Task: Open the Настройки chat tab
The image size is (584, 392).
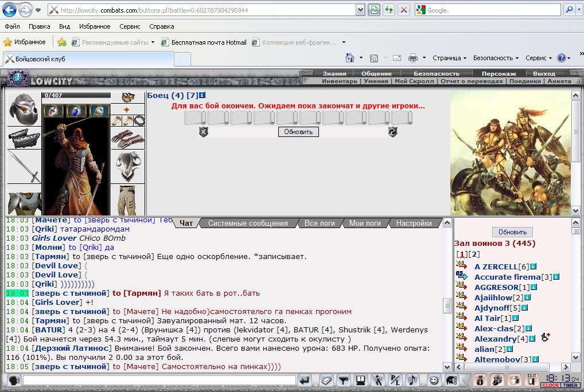Action: (x=414, y=223)
